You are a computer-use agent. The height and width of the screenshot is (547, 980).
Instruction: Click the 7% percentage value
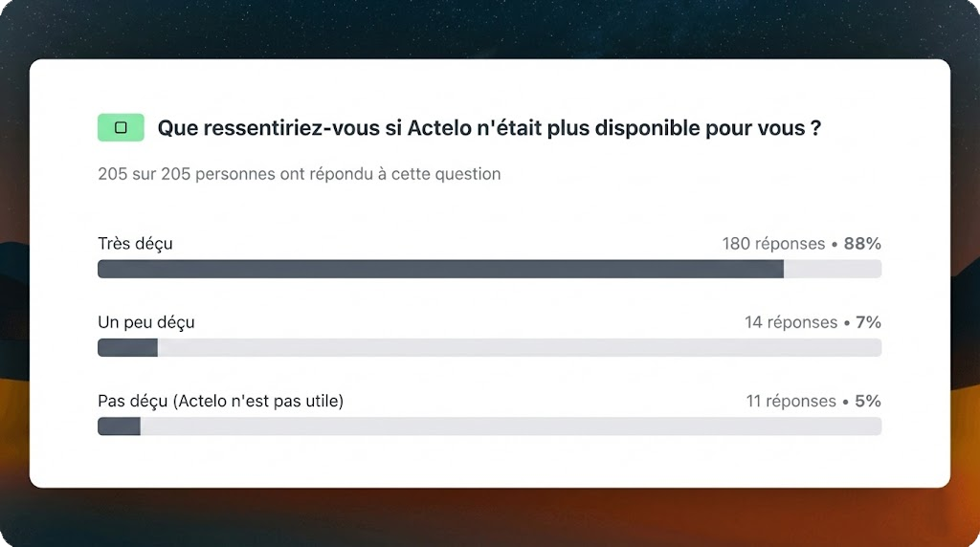click(x=868, y=322)
